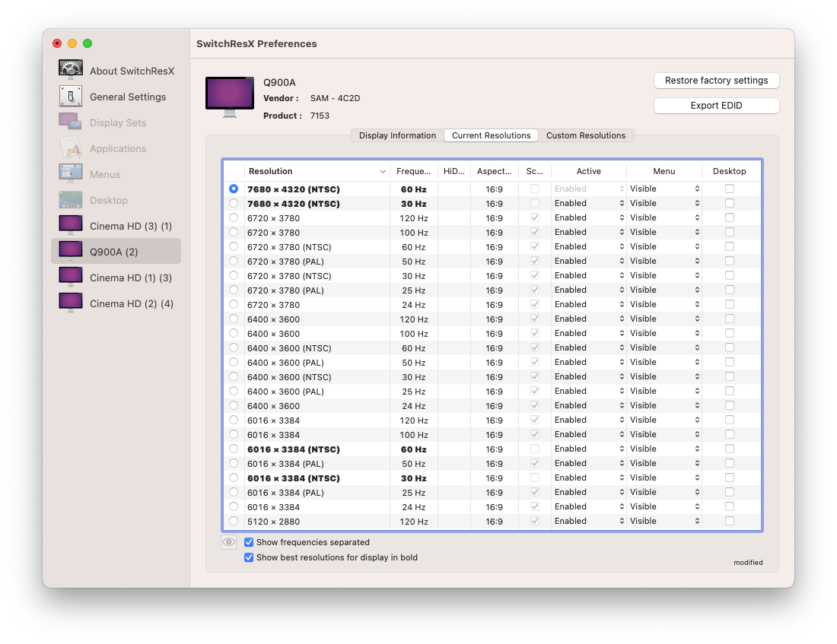This screenshot has height=644, width=837.
Task: Open Active dropdown for 6400 × 3600 24 Hz
Action: coord(589,405)
